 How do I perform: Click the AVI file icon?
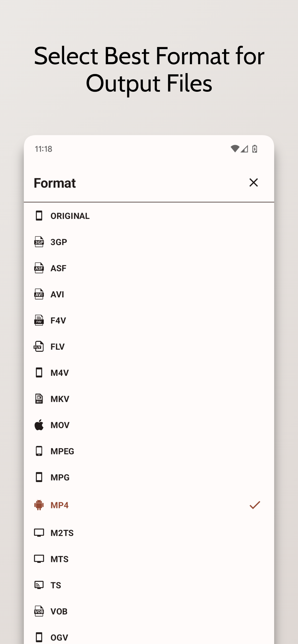click(x=39, y=294)
